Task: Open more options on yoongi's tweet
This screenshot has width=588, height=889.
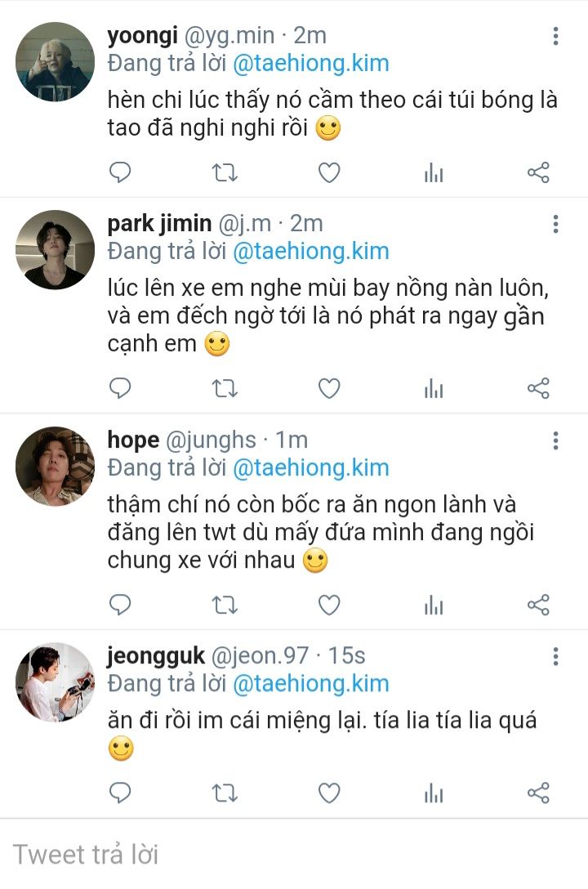Action: (x=555, y=36)
